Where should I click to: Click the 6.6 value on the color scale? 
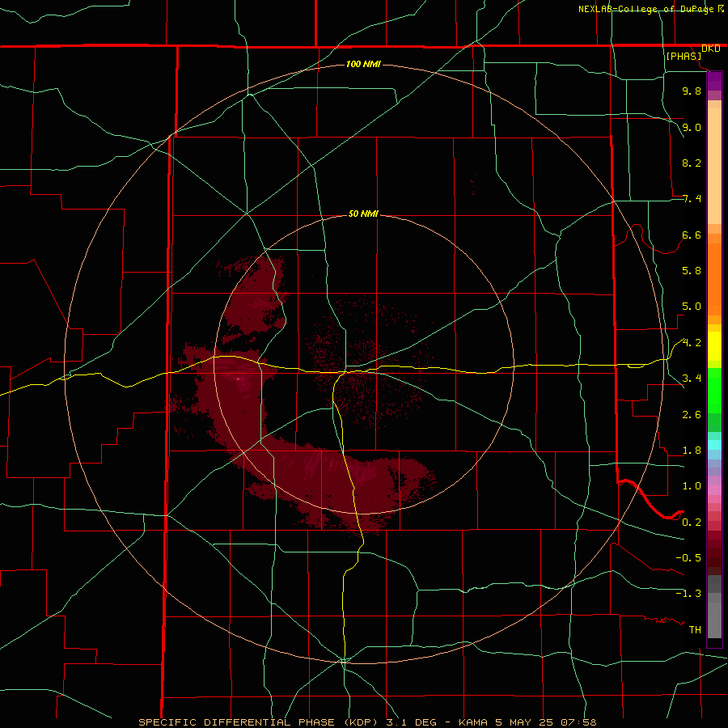692,235
